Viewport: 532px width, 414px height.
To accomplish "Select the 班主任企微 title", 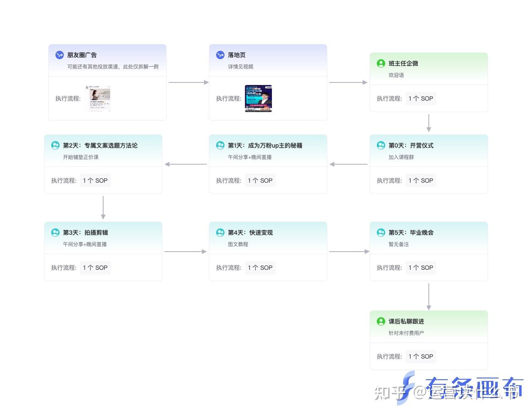I will tap(403, 63).
